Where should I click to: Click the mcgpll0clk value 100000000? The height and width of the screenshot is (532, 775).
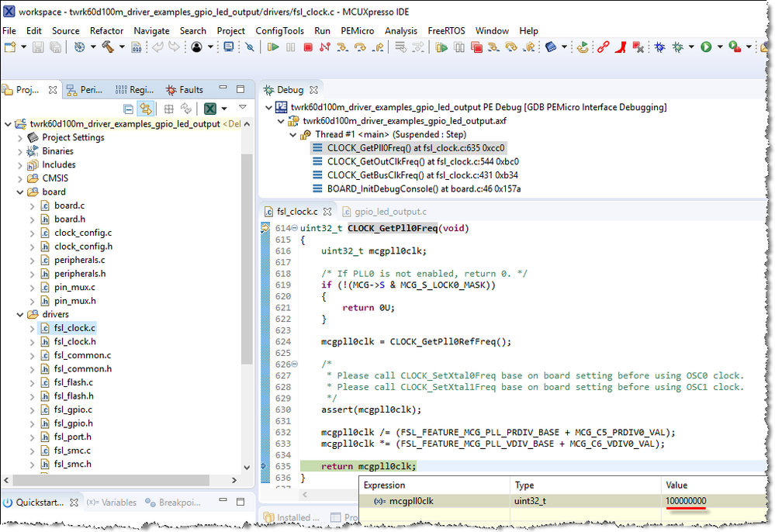tap(686, 501)
